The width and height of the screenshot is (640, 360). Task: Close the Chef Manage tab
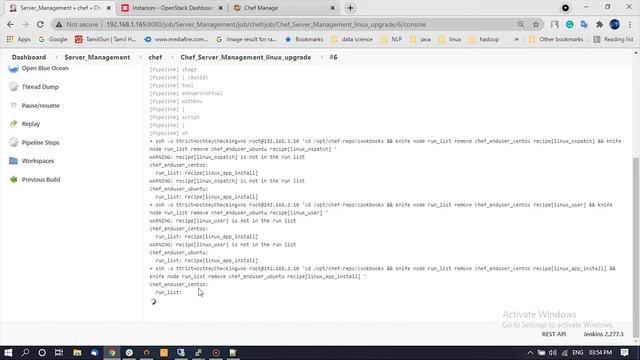332,8
